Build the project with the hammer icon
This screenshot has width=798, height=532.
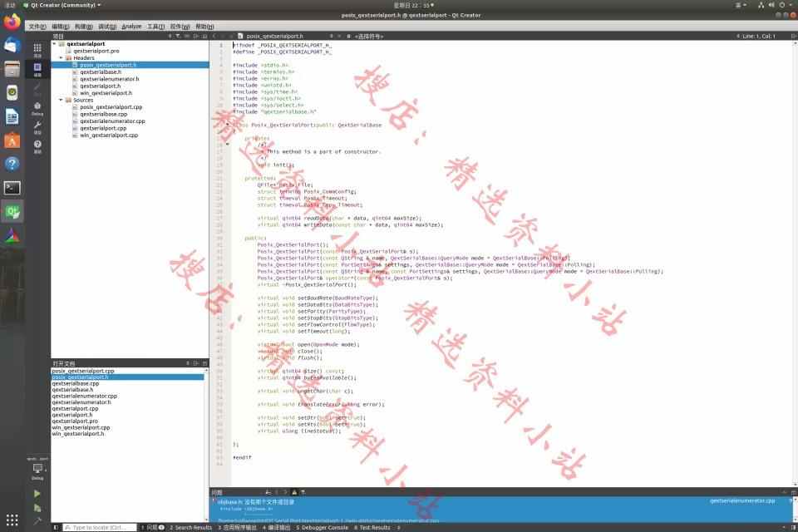(37, 521)
